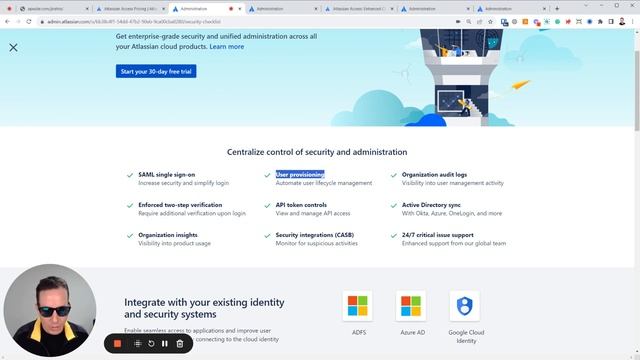Click the checkmark beside 24/7 critical issue support
Screen dimensions: 640x360
click(x=393, y=236)
